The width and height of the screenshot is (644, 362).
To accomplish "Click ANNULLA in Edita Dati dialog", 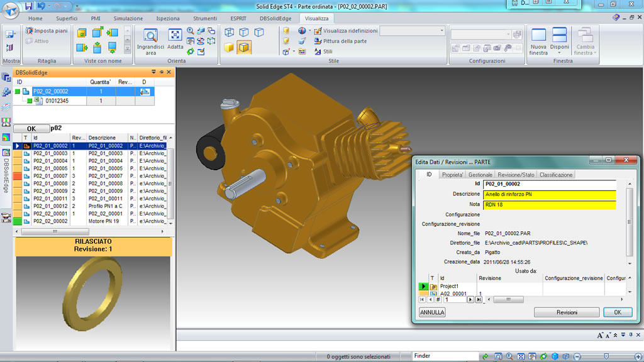I will tap(432, 312).
